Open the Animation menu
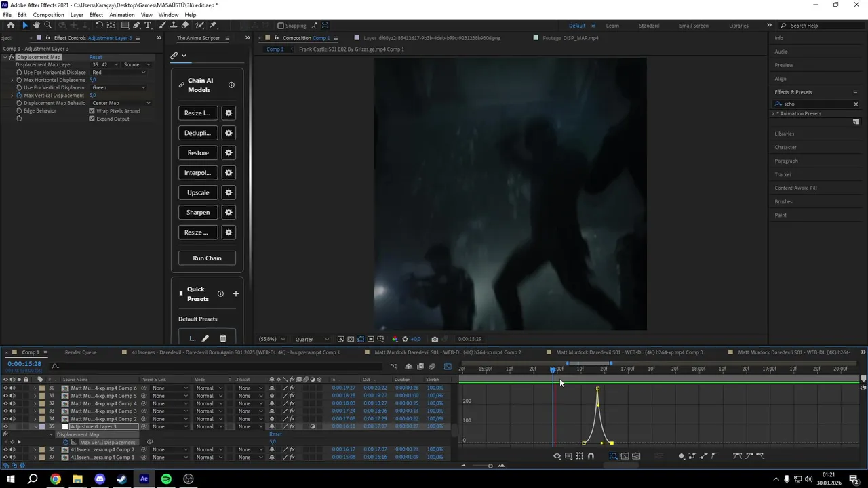The width and height of the screenshot is (868, 488). coord(122,15)
